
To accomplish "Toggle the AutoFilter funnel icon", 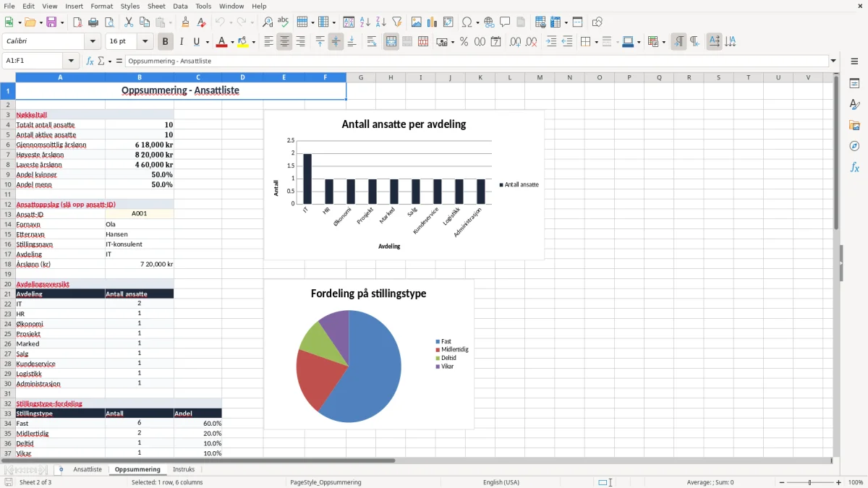I will tap(397, 22).
